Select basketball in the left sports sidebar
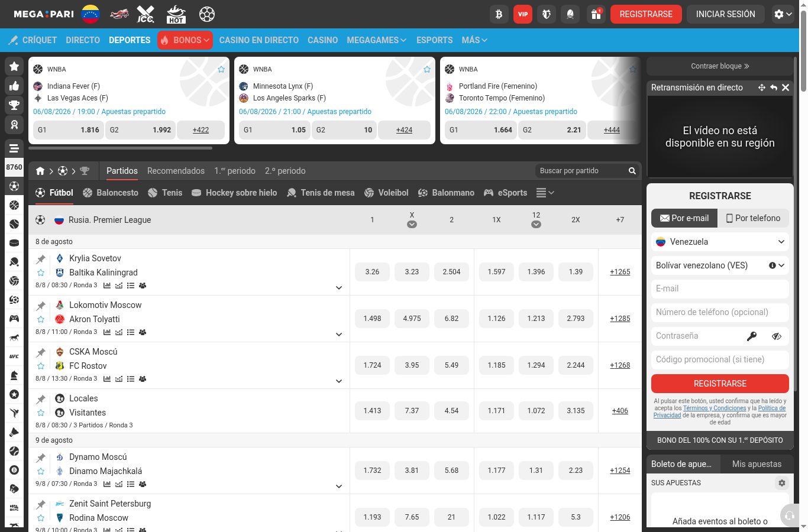This screenshot has height=532, width=808. tap(14, 205)
